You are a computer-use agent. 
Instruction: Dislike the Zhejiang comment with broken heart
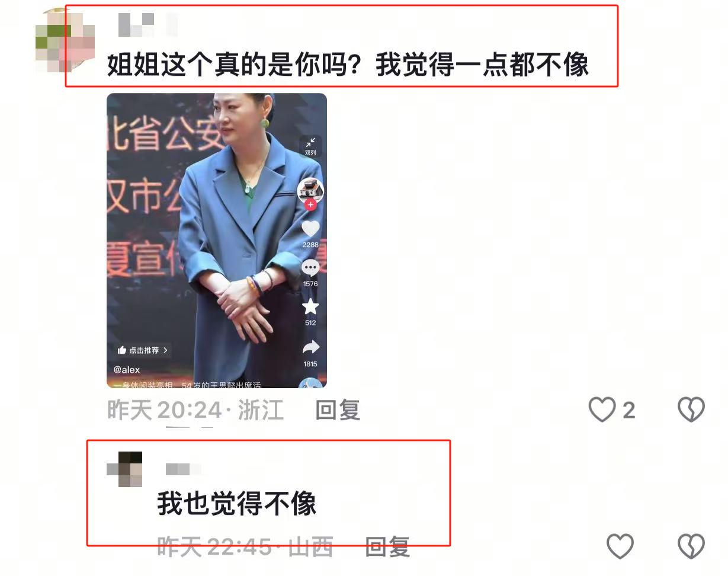pyautogui.click(x=691, y=409)
